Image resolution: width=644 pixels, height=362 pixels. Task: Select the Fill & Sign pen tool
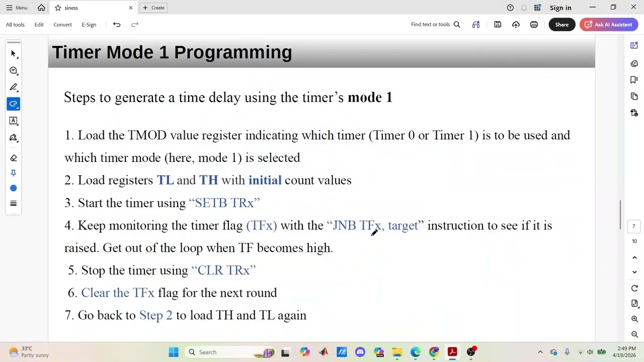pyautogui.click(x=14, y=137)
